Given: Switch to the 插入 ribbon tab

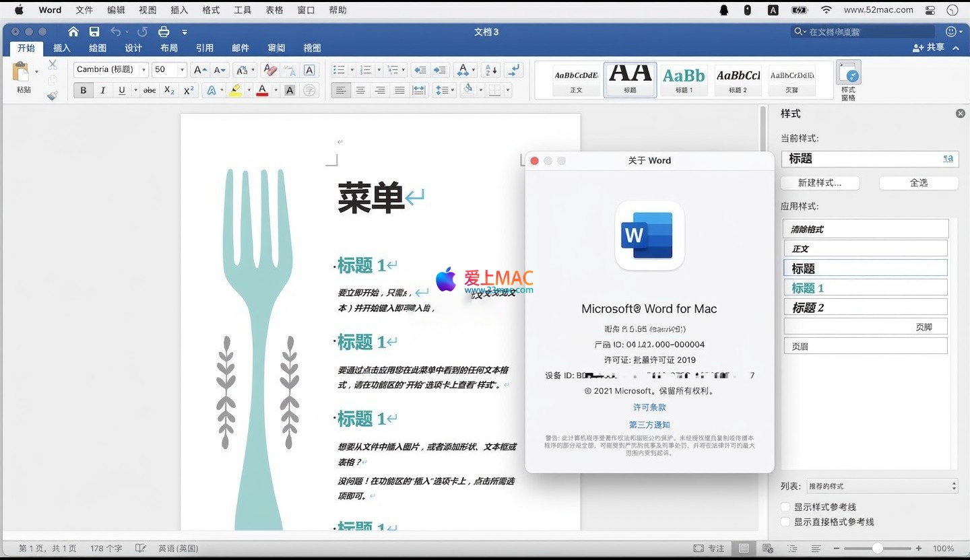Looking at the screenshot, I should coord(62,48).
